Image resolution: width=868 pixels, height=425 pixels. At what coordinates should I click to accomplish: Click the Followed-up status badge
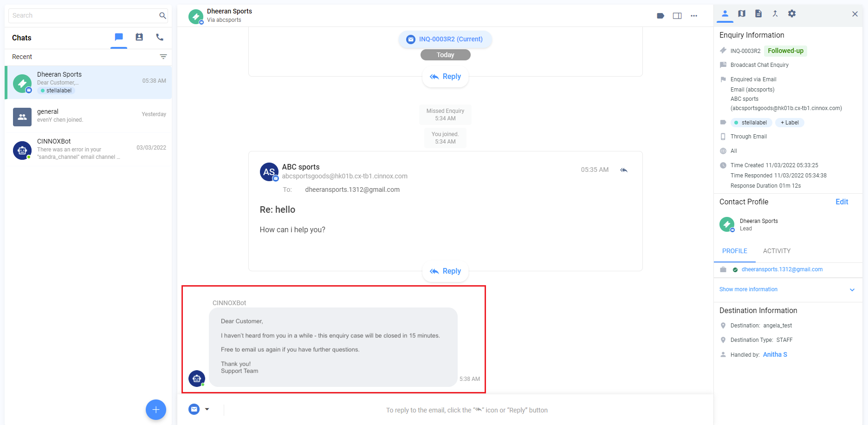tap(786, 51)
